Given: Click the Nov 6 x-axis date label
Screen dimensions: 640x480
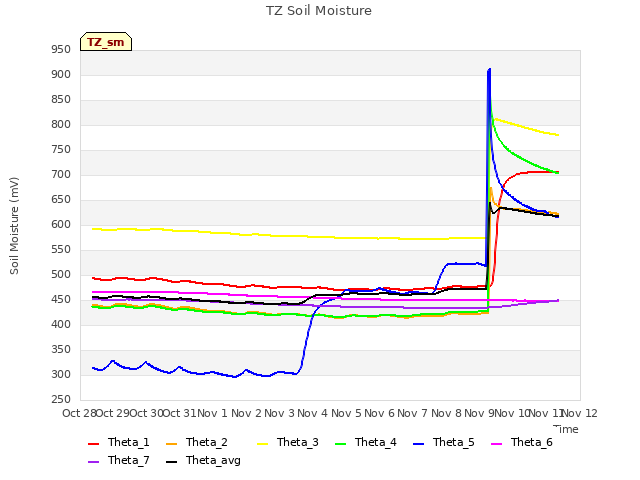Looking at the screenshot, I should pos(379,413).
